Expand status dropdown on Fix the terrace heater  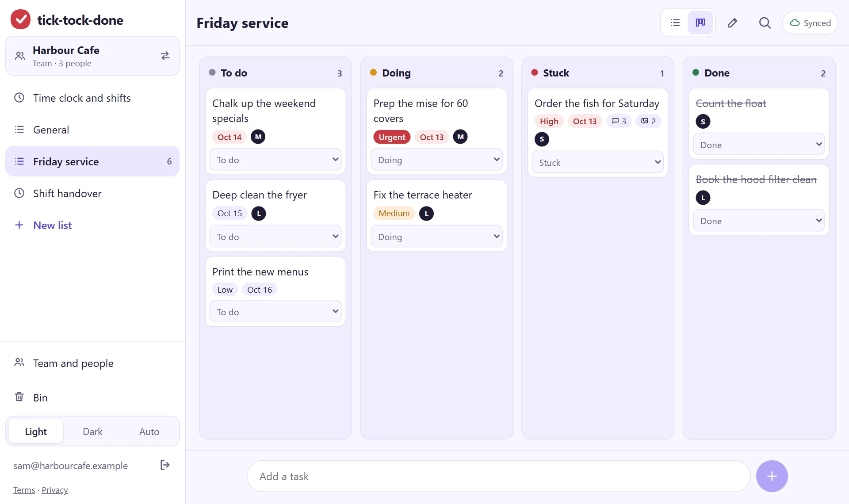(x=437, y=237)
